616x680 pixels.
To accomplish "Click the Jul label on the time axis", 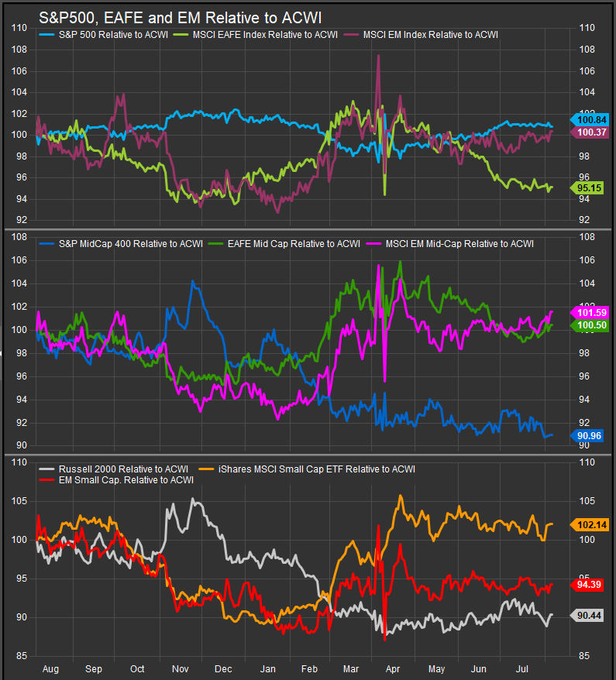I will [x=522, y=668].
